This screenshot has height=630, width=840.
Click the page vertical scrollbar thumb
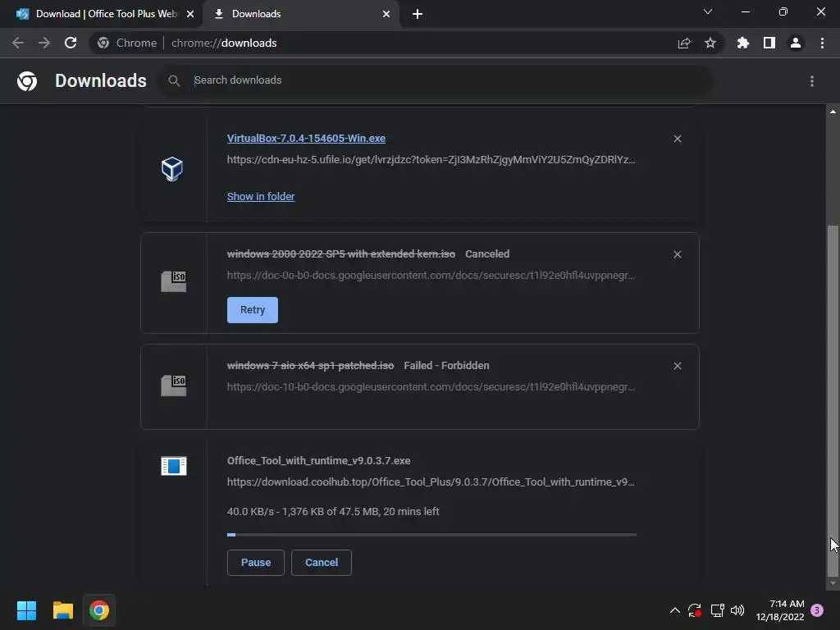point(833,399)
